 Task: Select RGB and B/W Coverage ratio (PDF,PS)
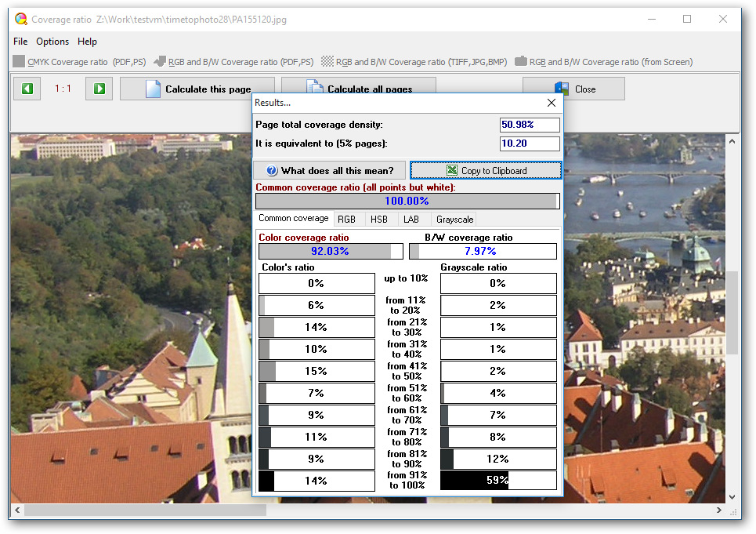pyautogui.click(x=233, y=62)
